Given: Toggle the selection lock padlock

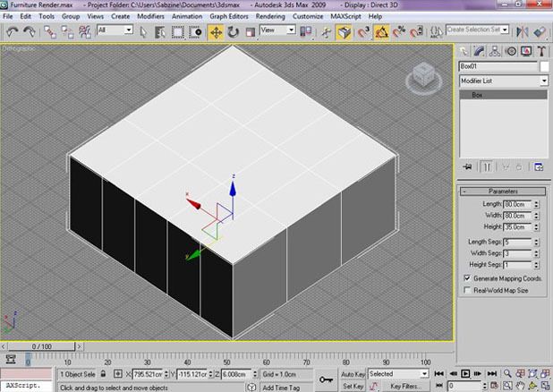Looking at the screenshot, I should click(103, 373).
